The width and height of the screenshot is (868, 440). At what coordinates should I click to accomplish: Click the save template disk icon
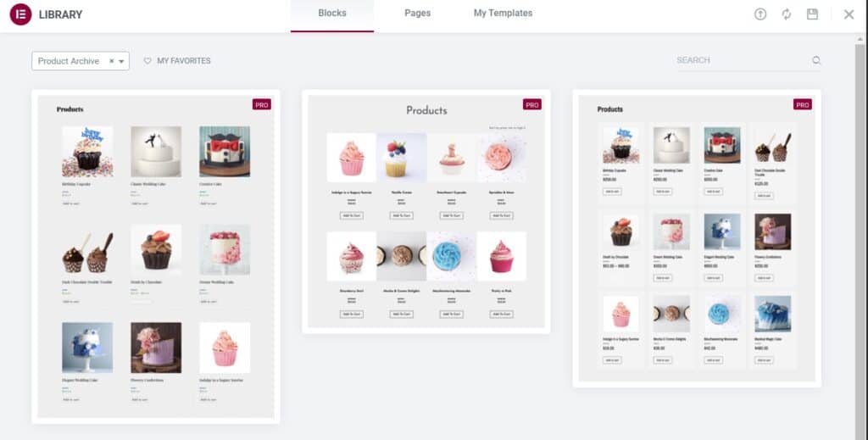tap(812, 14)
